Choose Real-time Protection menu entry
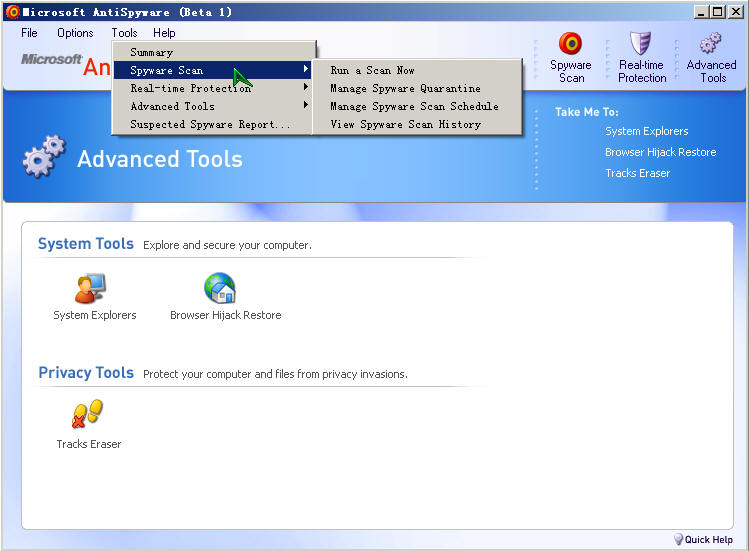Viewport: 749px width, 551px height. [x=213, y=88]
